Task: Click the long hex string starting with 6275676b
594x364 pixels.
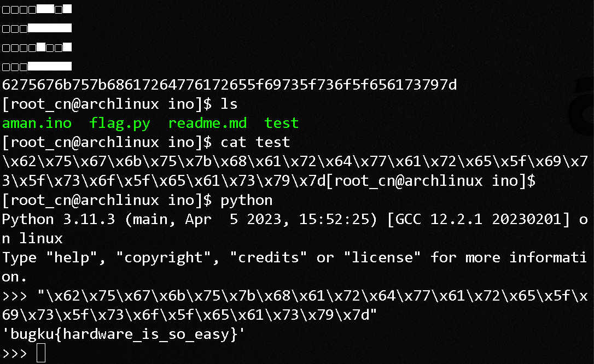Action: point(230,85)
